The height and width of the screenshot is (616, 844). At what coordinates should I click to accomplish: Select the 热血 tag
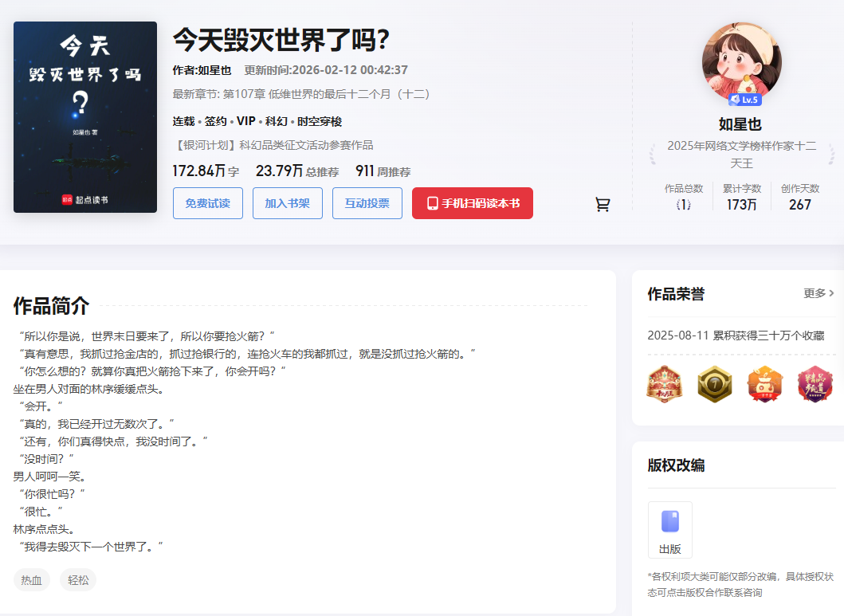tap(32, 580)
